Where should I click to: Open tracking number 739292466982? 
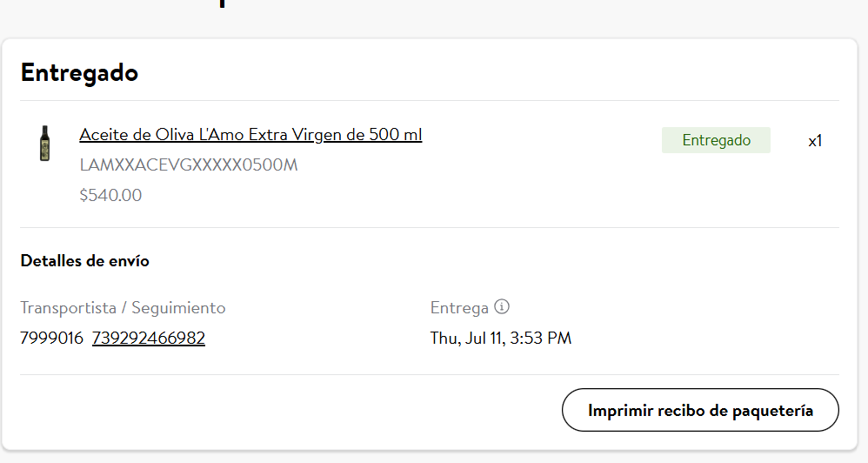[149, 338]
